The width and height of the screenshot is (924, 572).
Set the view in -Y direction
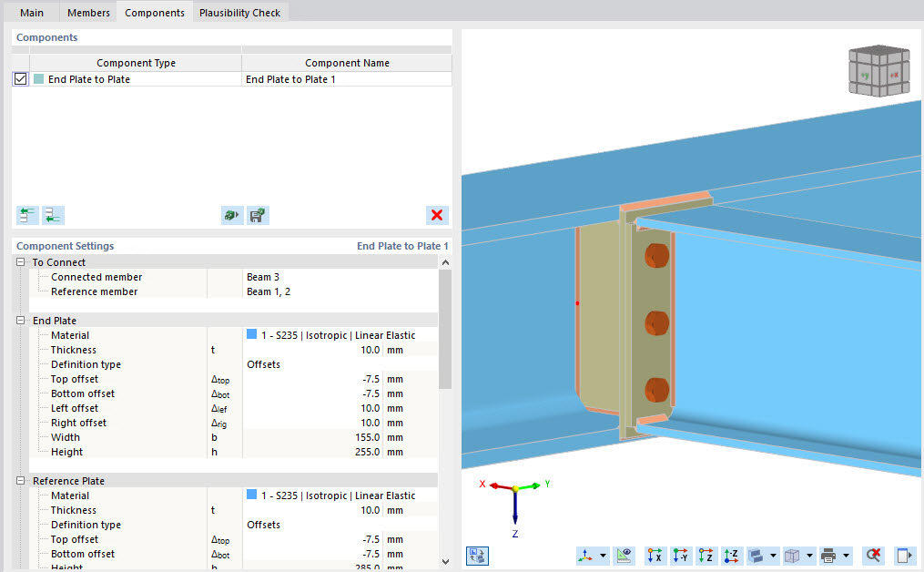(x=681, y=556)
